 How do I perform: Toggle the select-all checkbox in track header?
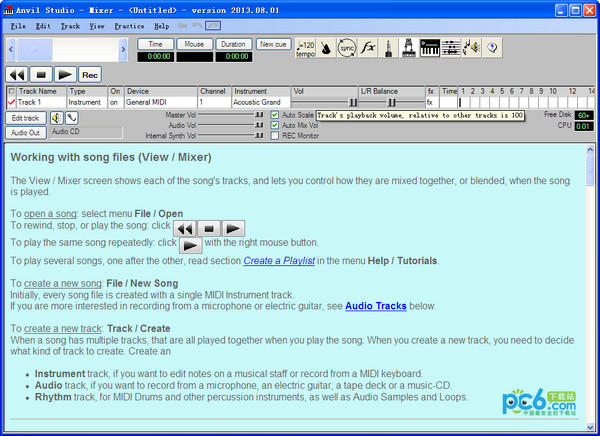(x=11, y=91)
